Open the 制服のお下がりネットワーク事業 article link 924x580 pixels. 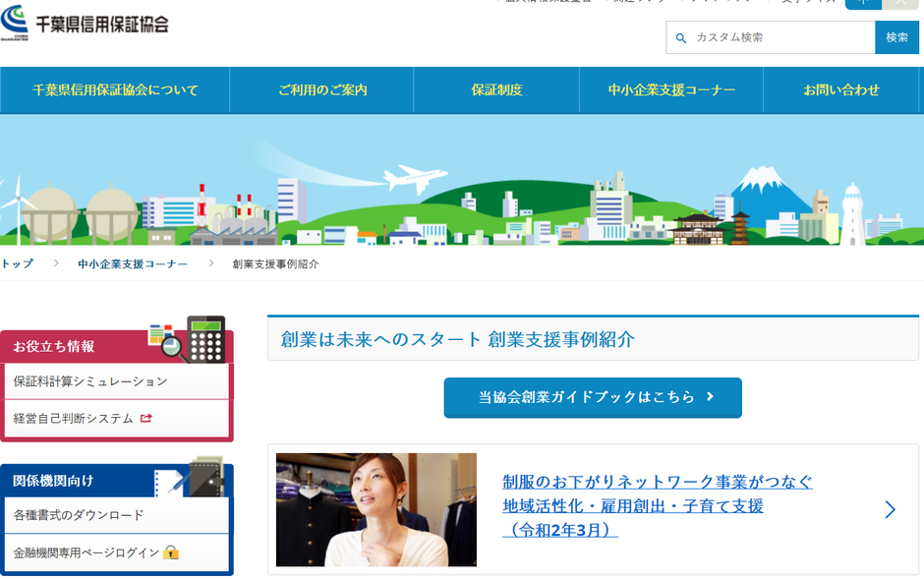657,505
